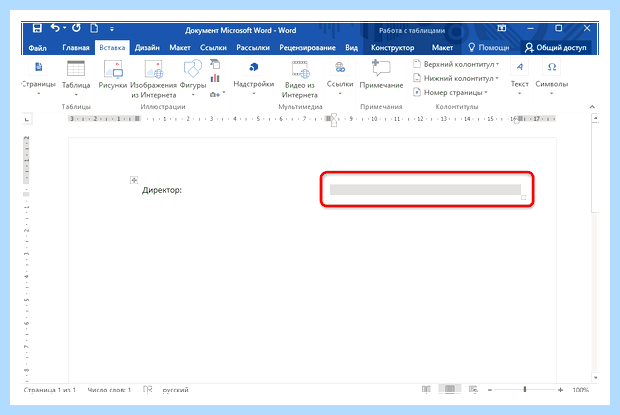Screen dimensions: 620x415
Task: Click Изображения из Интернета
Action: [x=153, y=79]
